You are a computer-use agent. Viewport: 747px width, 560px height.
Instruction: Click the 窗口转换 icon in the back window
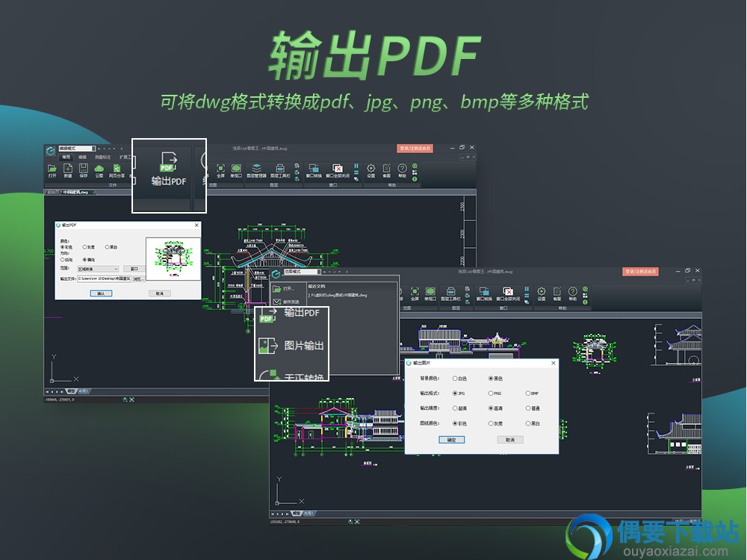(x=314, y=169)
